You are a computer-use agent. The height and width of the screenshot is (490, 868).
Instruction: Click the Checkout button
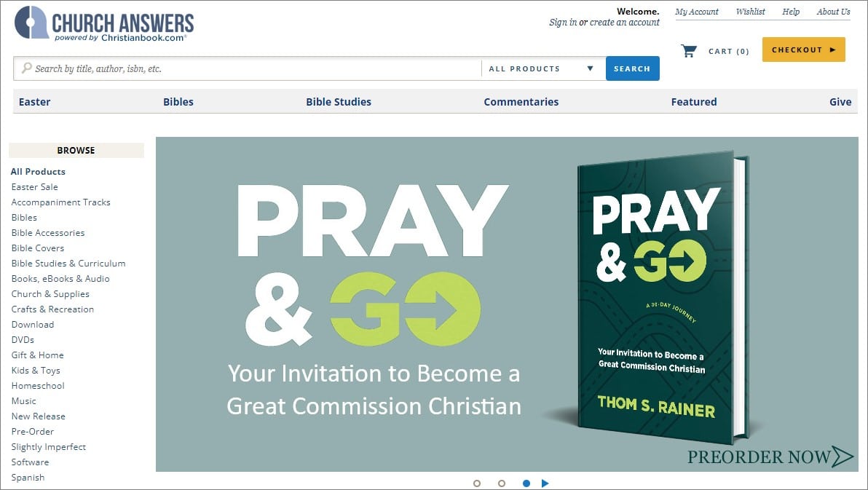[803, 50]
